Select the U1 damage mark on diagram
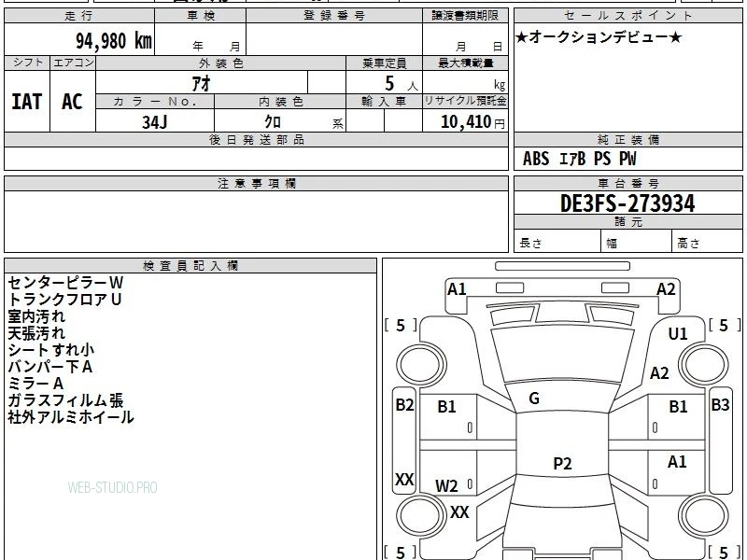Viewport: 747px width, 560px height. [678, 334]
